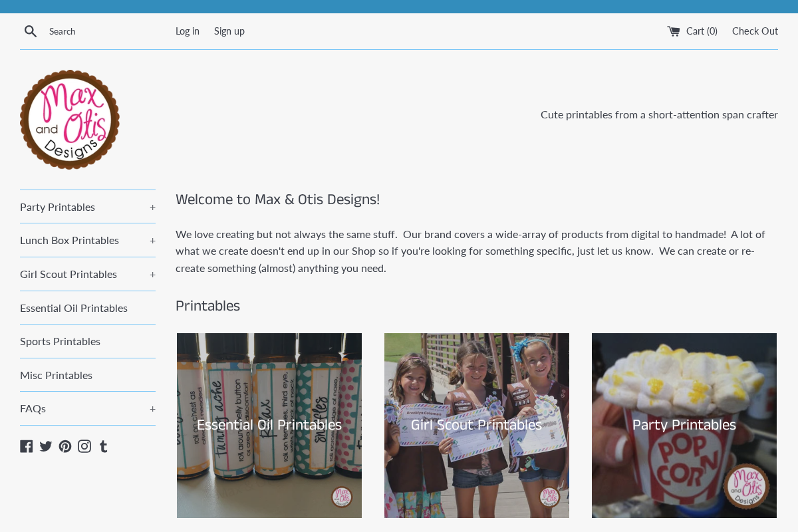Select the Misc Printables category
This screenshot has height=532, width=798.
pyautogui.click(x=56, y=374)
